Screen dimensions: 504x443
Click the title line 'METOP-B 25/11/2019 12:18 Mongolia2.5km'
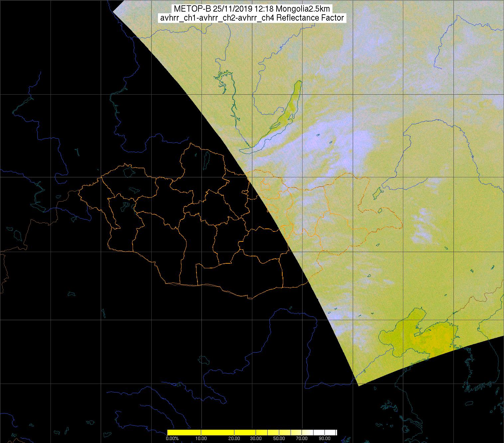pos(252,9)
